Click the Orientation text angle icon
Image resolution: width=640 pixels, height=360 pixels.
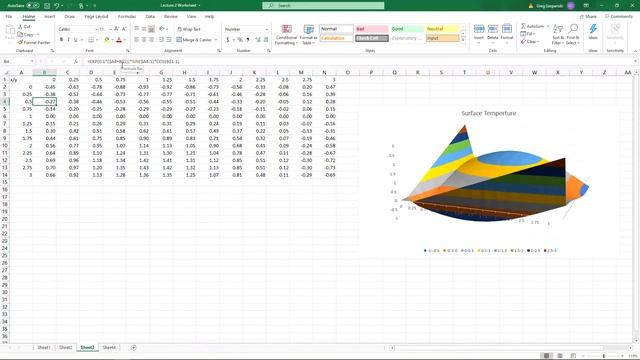pos(162,29)
